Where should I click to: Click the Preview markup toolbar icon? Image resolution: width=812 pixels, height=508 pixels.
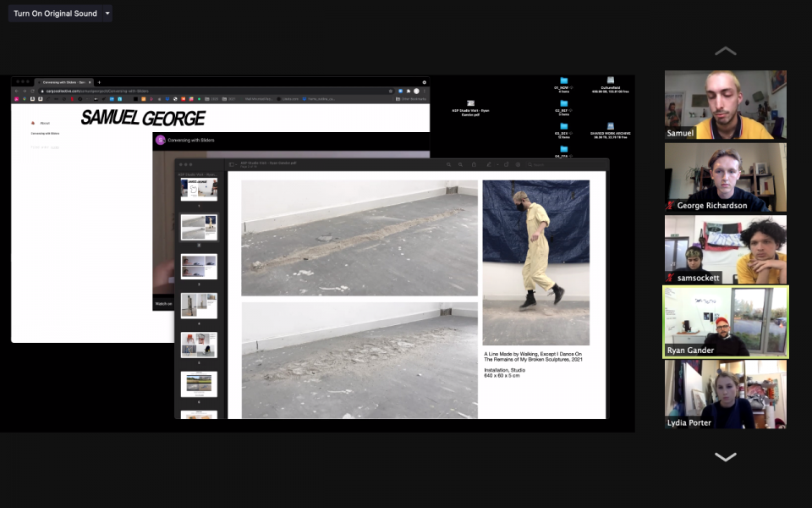518,165
